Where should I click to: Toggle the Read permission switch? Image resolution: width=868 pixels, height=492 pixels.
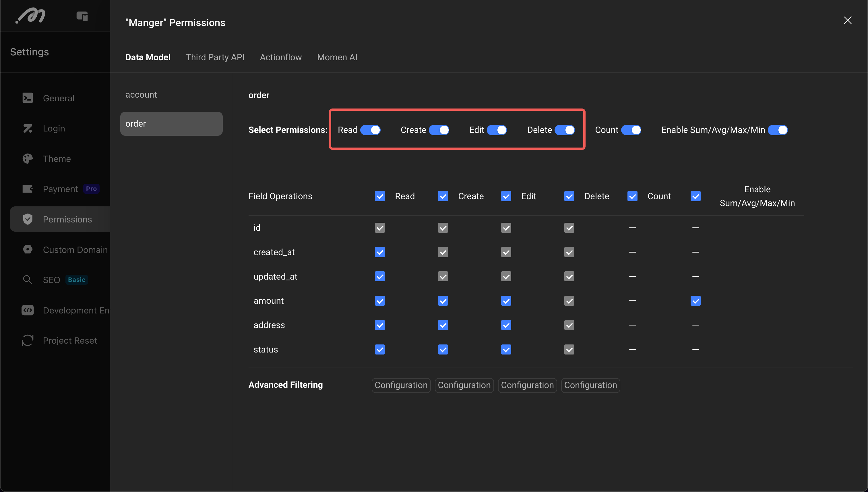tap(370, 130)
